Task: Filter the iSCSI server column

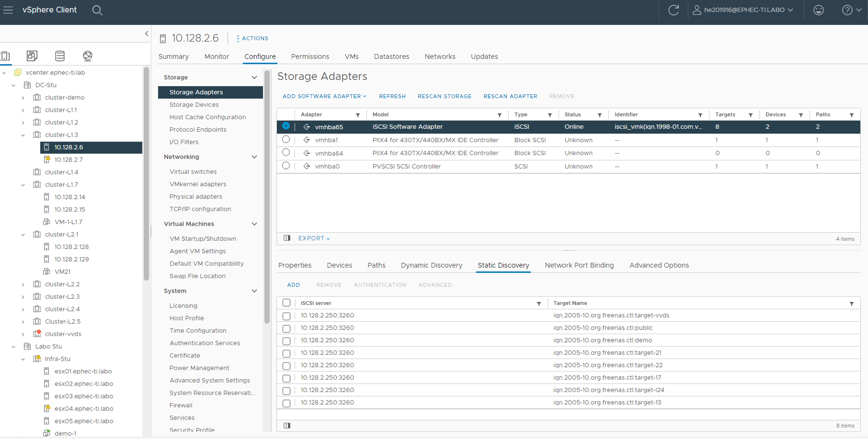Action: click(539, 304)
